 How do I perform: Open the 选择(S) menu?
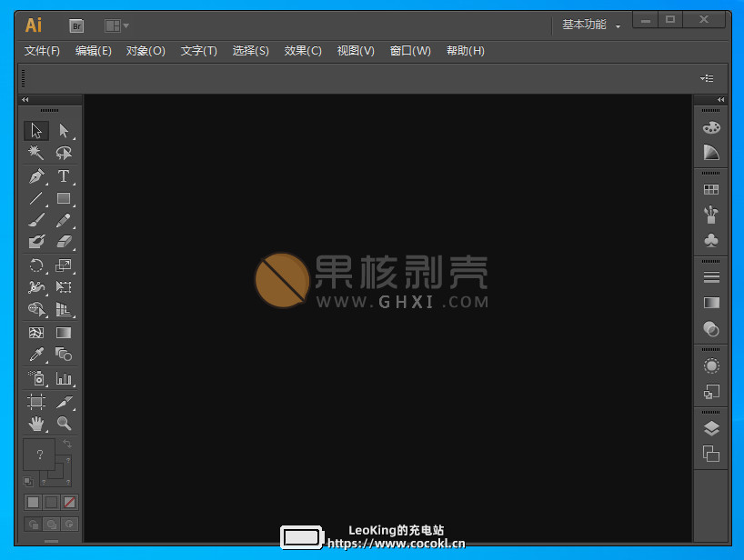click(250, 51)
